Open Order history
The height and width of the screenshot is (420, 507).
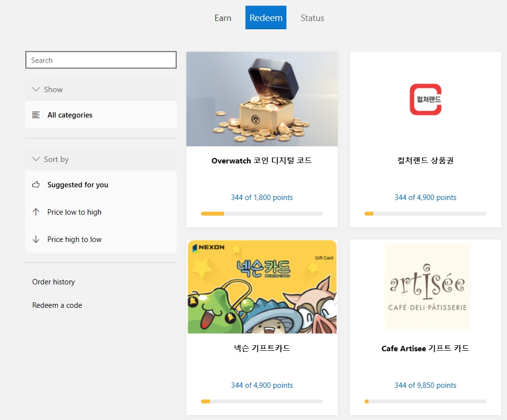[53, 282]
